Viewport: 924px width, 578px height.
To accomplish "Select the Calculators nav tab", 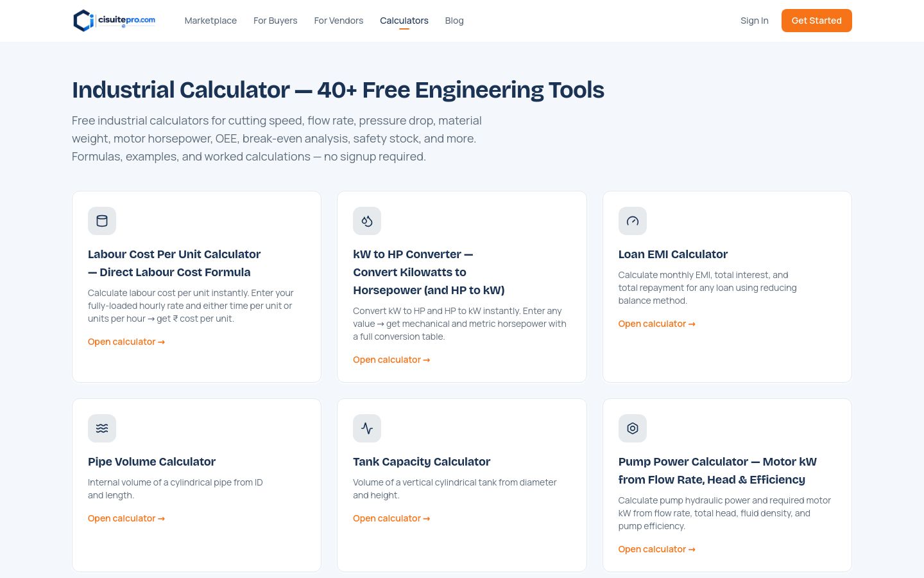I will coord(404,21).
